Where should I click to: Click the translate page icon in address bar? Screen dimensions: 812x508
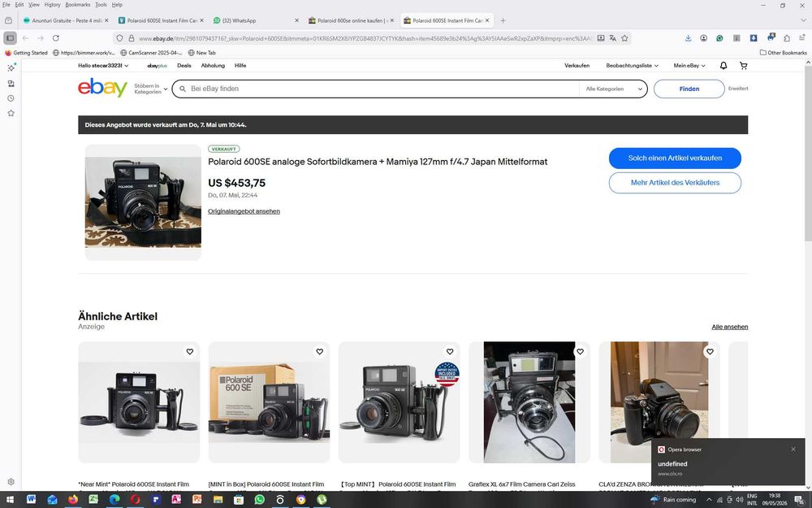coord(612,38)
